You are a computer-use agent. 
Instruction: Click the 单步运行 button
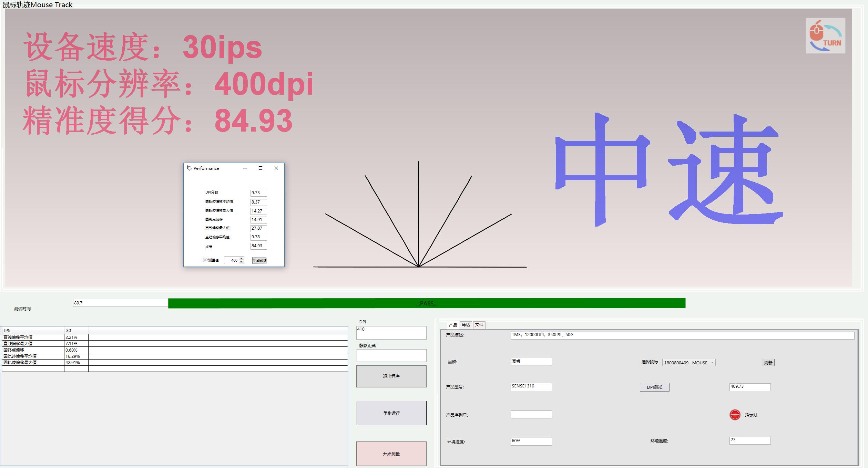click(x=391, y=413)
